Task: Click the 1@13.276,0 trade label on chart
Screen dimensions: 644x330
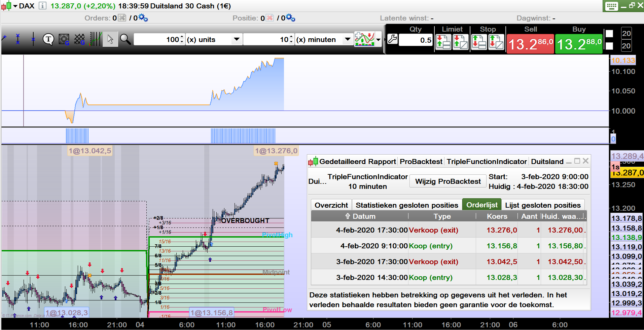Action: click(276, 151)
